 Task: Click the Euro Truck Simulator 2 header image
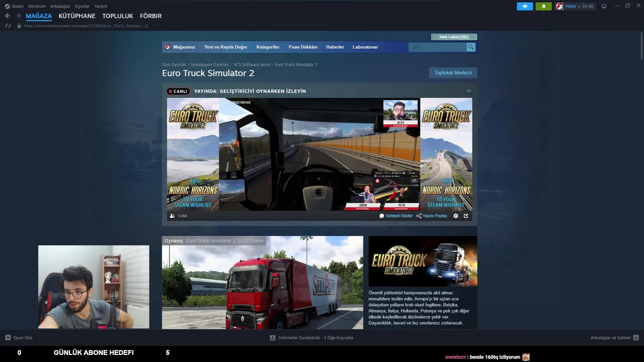coord(423,261)
